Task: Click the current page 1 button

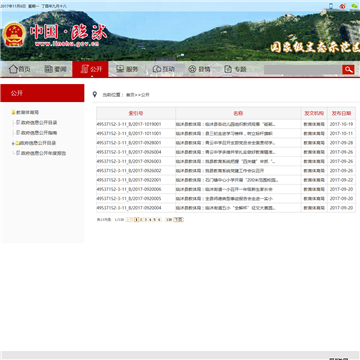Action: [x=136, y=220]
